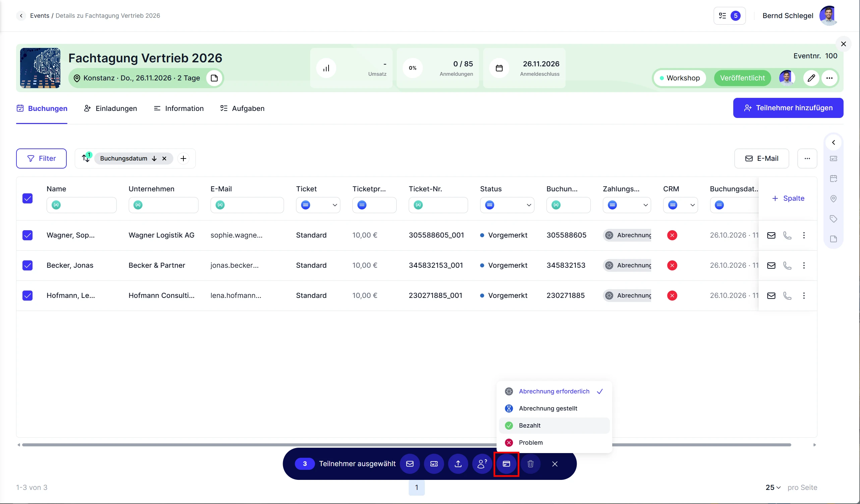Click the tag icon in right sidebar
This screenshot has height=504, width=860.
tap(834, 219)
